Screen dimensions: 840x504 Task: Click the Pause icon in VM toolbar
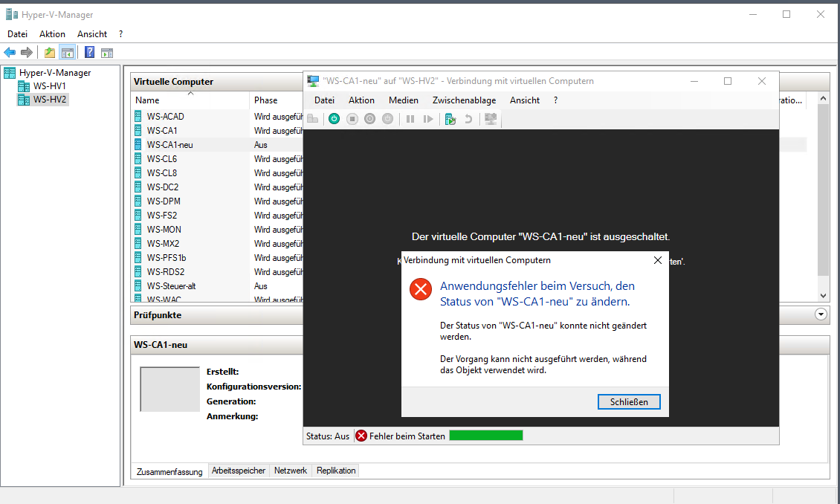point(410,119)
